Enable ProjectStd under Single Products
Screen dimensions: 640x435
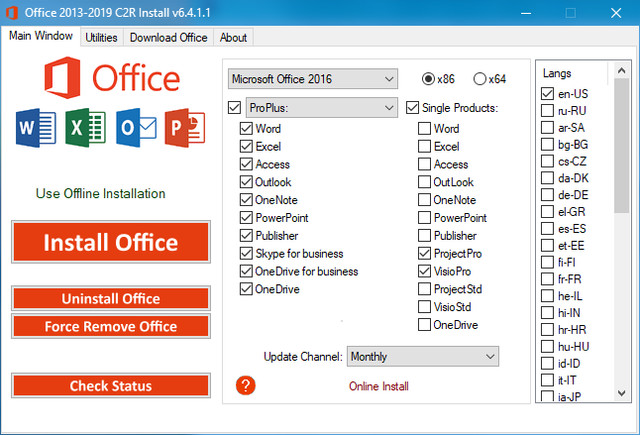425,289
